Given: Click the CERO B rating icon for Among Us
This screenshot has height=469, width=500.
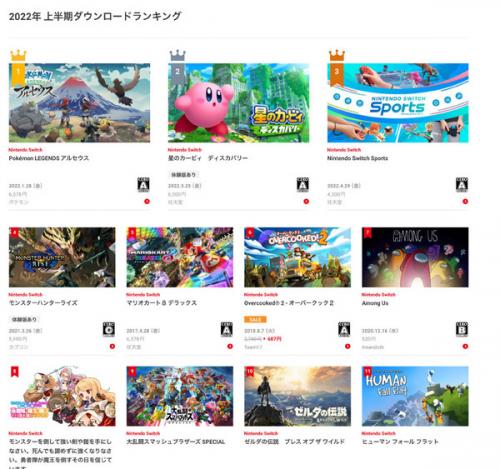Looking at the screenshot, I should tap(462, 329).
